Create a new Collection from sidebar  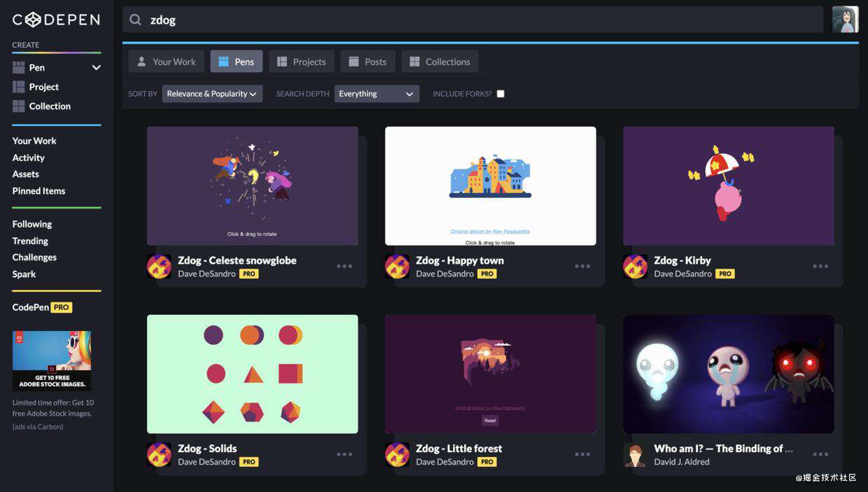(50, 106)
